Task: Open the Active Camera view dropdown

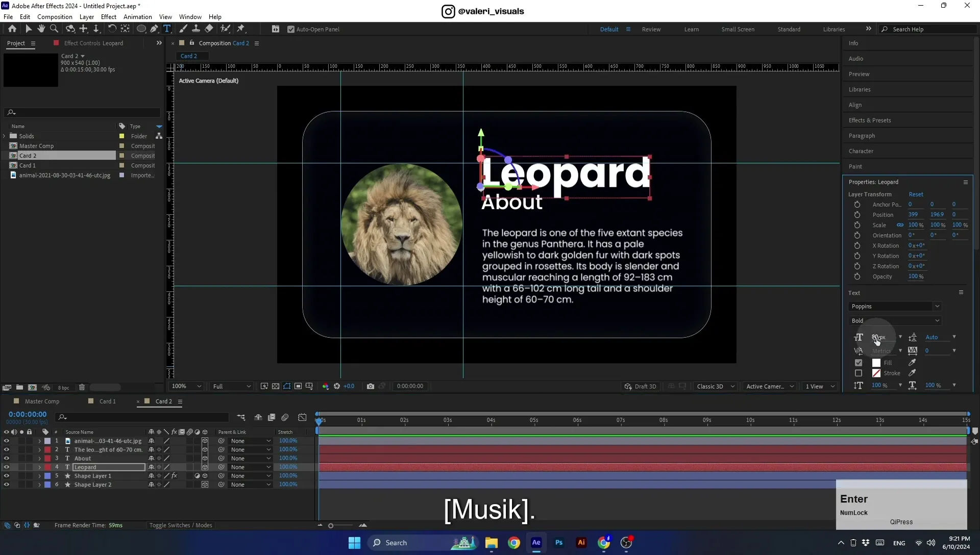Action: coord(770,387)
